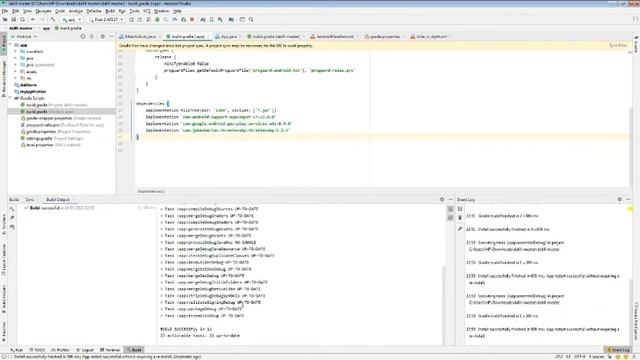Click the Save All toolbar icon
The height and width of the screenshot is (360, 640).
pos(13,20)
